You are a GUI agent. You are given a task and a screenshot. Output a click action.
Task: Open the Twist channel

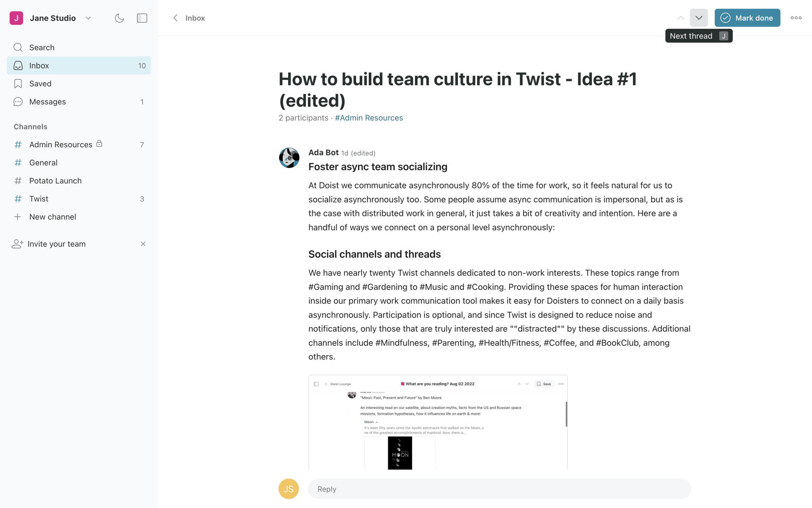pos(79,199)
